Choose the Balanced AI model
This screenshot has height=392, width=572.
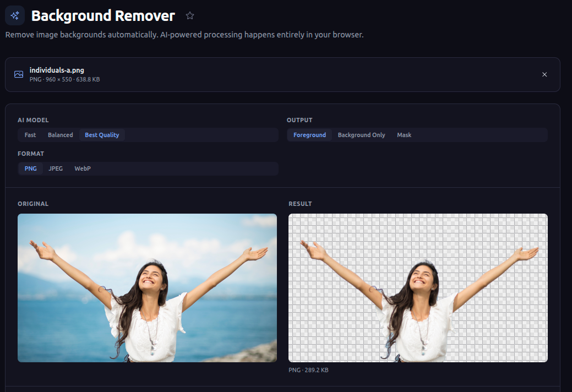click(x=60, y=135)
